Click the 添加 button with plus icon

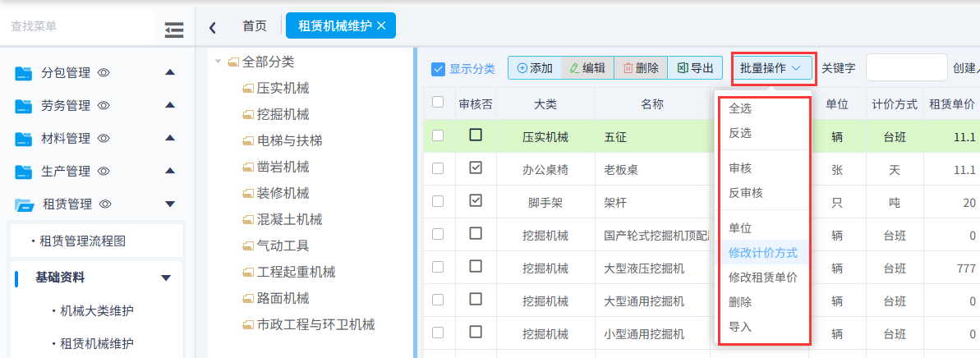535,68
